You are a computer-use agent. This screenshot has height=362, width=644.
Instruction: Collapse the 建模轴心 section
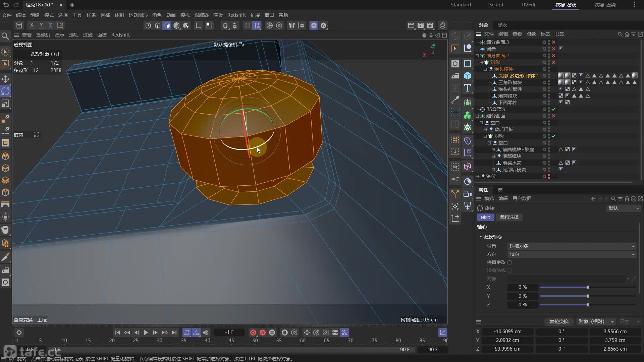coord(481,237)
